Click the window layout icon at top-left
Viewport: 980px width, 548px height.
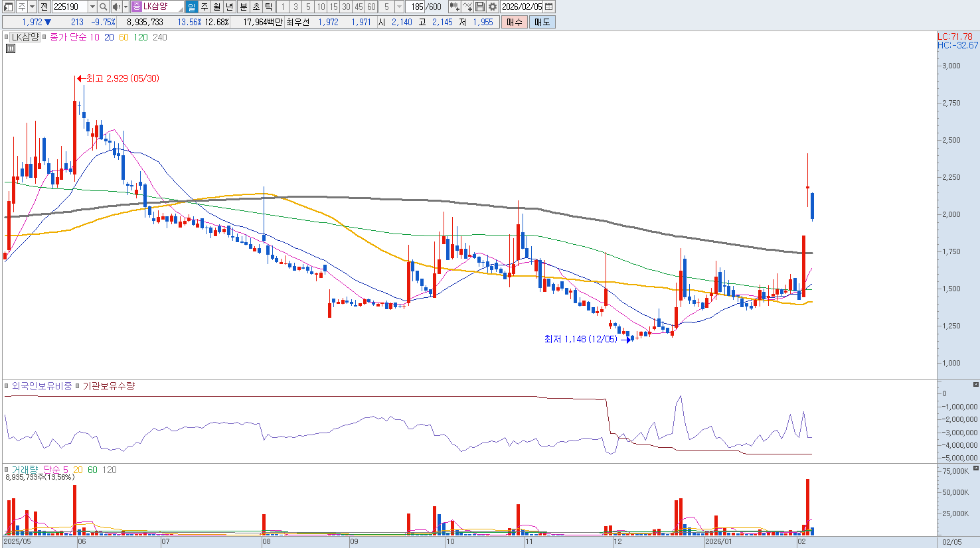(9, 7)
